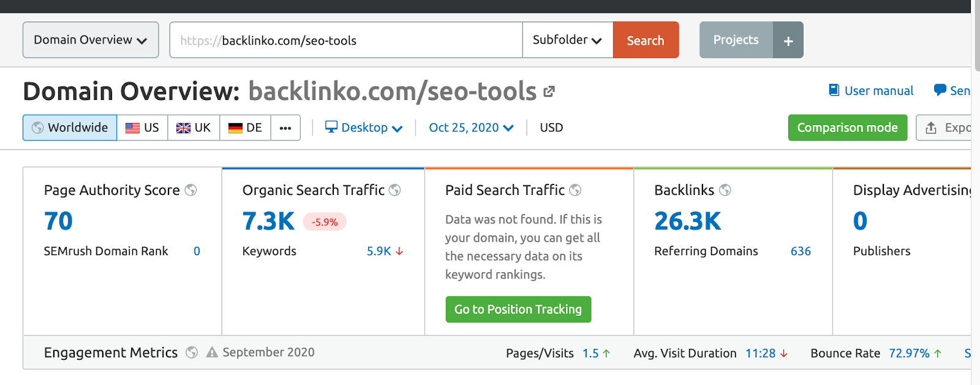
Task: Click globe icon beside Engagement Metrics
Action: coord(192,353)
